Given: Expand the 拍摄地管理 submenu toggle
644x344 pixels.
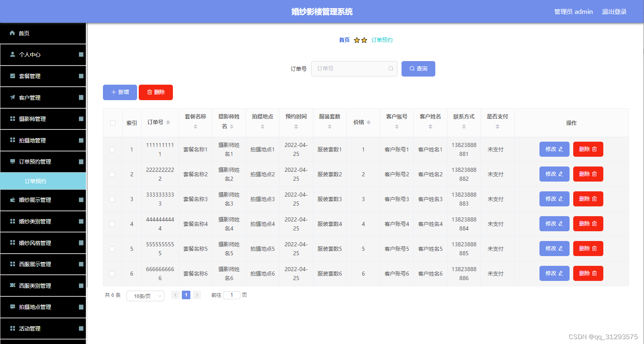Looking at the screenshot, I should point(81,140).
